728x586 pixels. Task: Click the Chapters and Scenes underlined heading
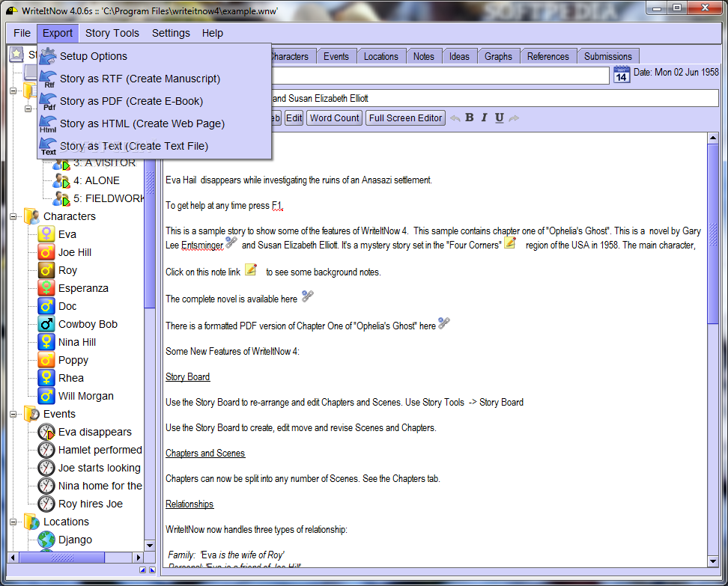205,454
